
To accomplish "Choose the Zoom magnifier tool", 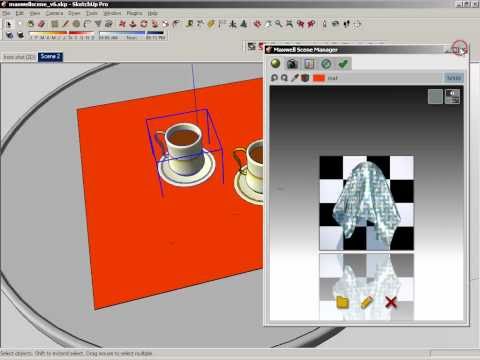I will [x=278, y=24].
